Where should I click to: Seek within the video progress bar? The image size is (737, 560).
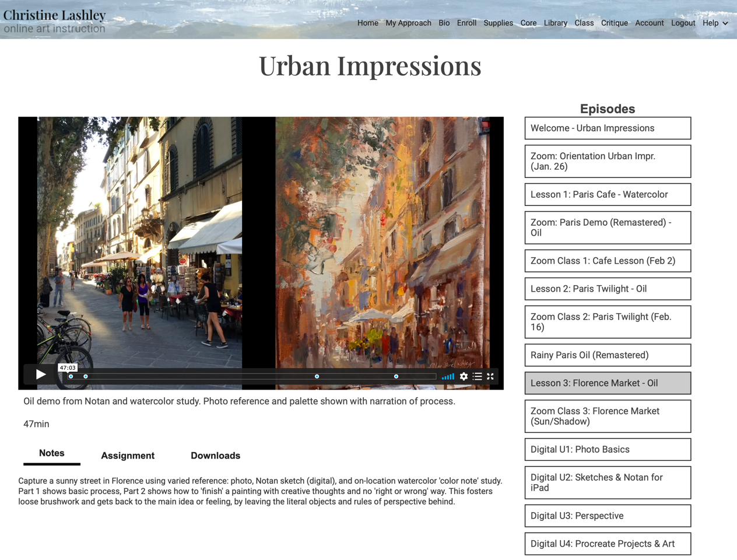[252, 377]
